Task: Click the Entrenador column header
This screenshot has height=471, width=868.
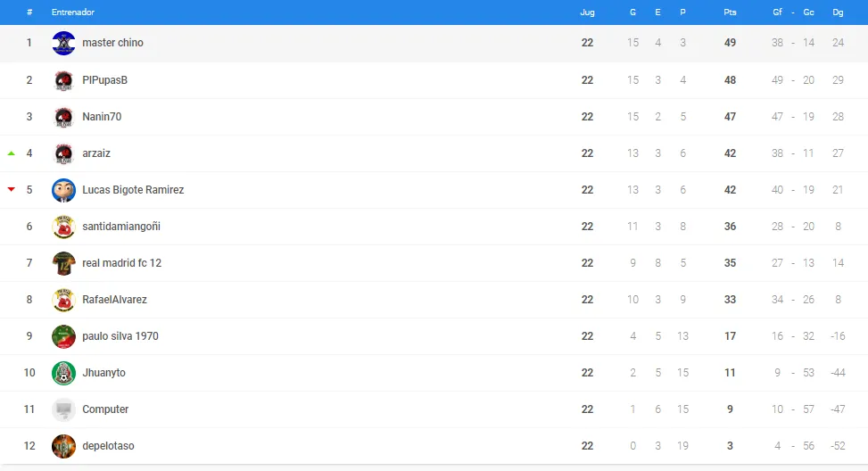Action: (x=73, y=12)
